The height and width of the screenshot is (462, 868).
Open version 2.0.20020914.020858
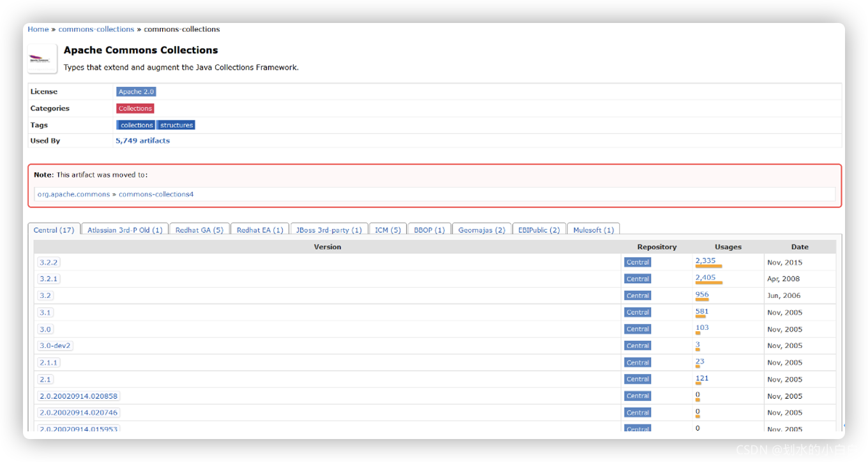click(79, 396)
